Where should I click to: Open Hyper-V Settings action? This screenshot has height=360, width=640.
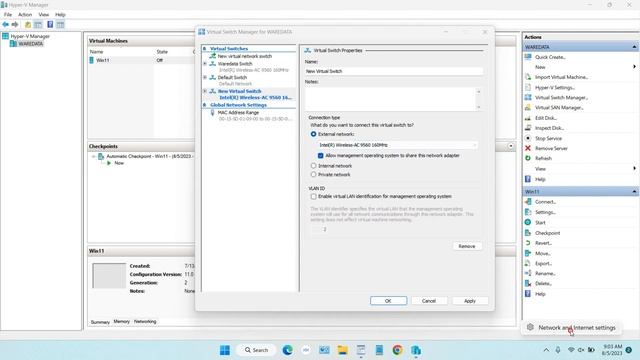555,87
